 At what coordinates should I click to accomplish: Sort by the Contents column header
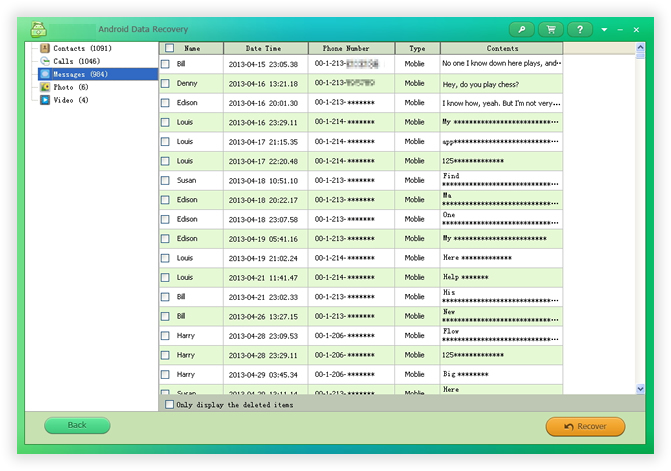(x=502, y=48)
